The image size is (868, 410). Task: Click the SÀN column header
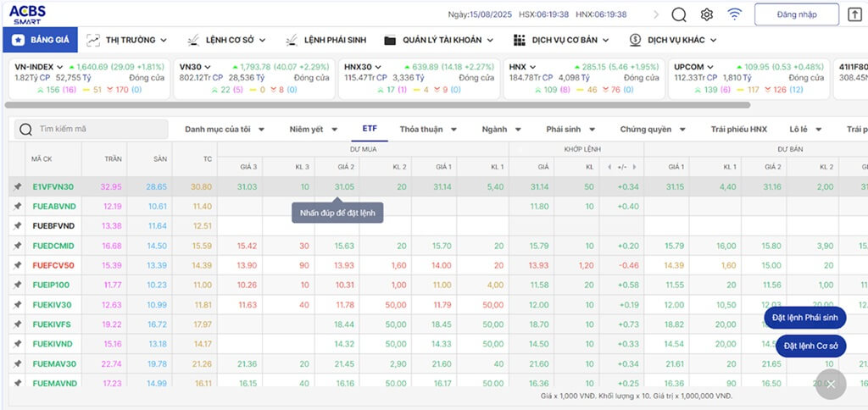(x=160, y=158)
